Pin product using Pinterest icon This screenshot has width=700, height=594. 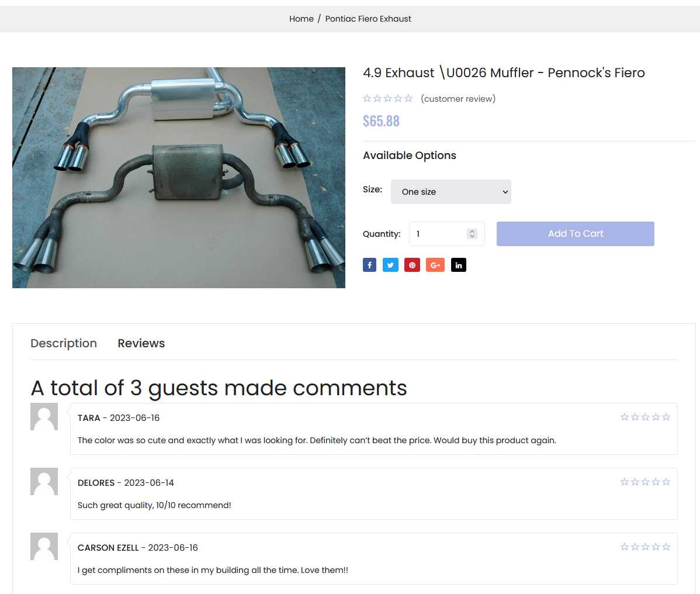pos(412,265)
